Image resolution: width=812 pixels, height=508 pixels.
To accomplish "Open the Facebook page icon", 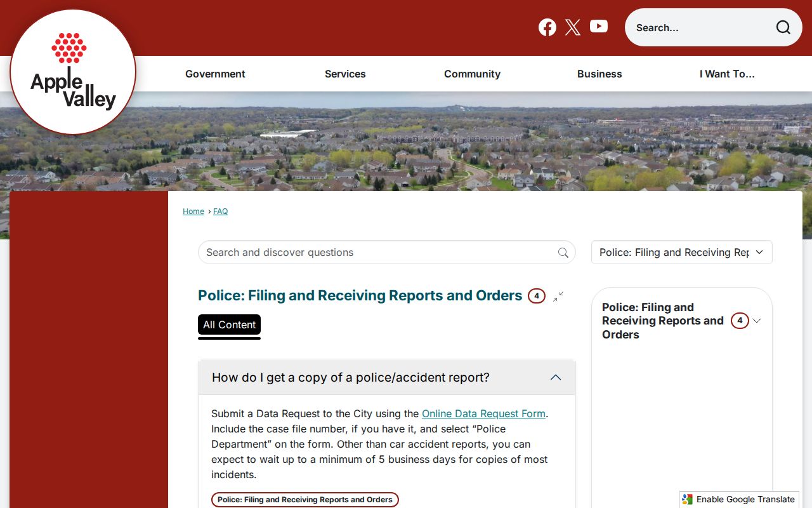I will pos(547,27).
